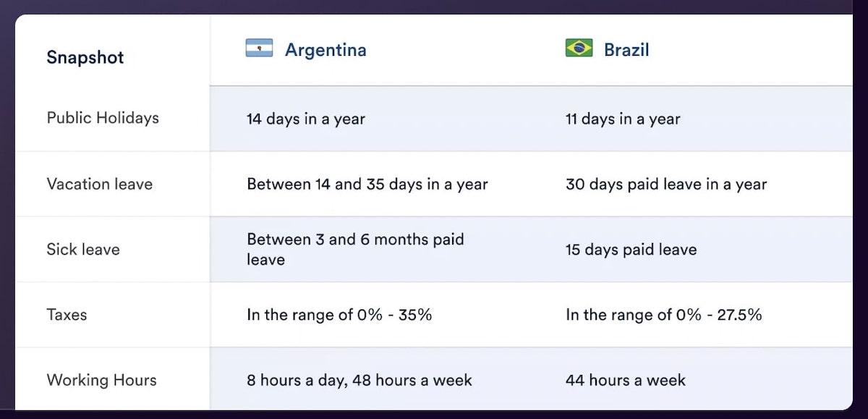Click Brazil's 44 hours a week cell
The image size is (868, 419).
point(626,380)
